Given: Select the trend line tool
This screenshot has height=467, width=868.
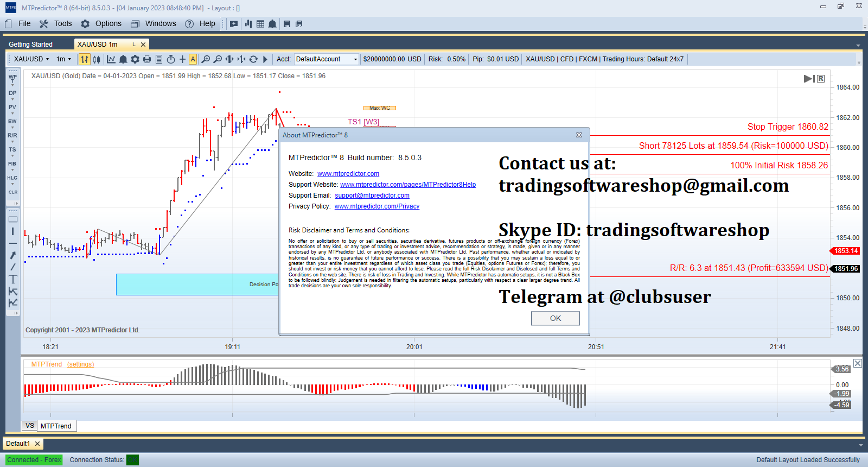Looking at the screenshot, I should [13, 267].
